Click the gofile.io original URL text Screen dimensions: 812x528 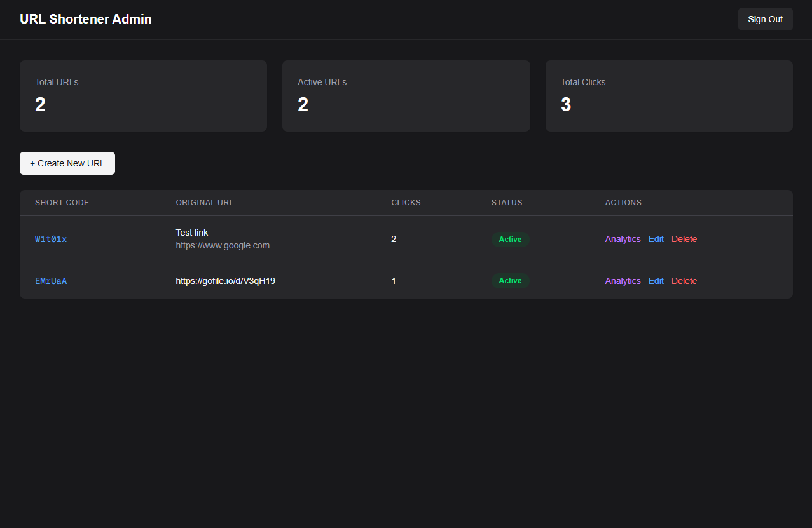coord(225,281)
